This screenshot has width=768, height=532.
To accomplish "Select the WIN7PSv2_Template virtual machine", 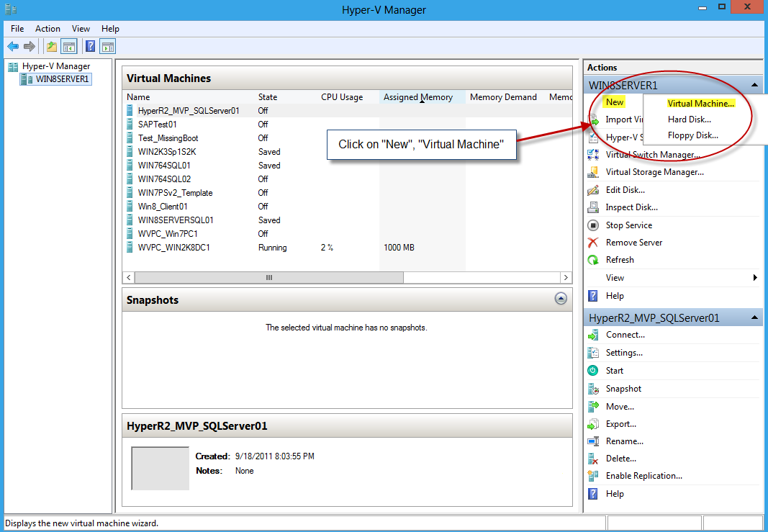I will tap(175, 193).
